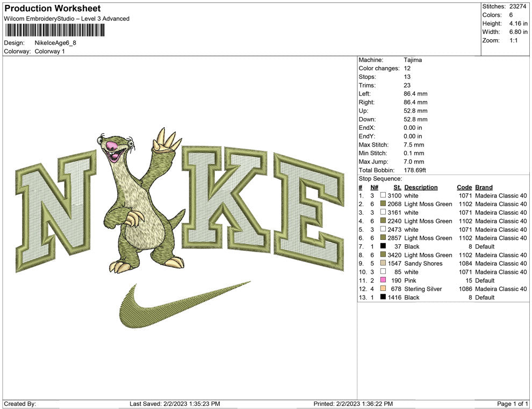The width and height of the screenshot is (532, 409).
Task: Click the Stitches value '23274'
Action: [517, 6]
